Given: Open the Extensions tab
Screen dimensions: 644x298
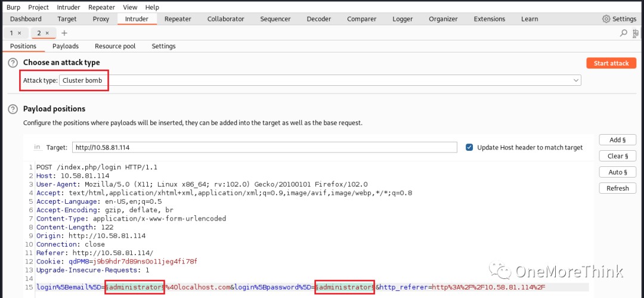Looking at the screenshot, I should point(489,19).
